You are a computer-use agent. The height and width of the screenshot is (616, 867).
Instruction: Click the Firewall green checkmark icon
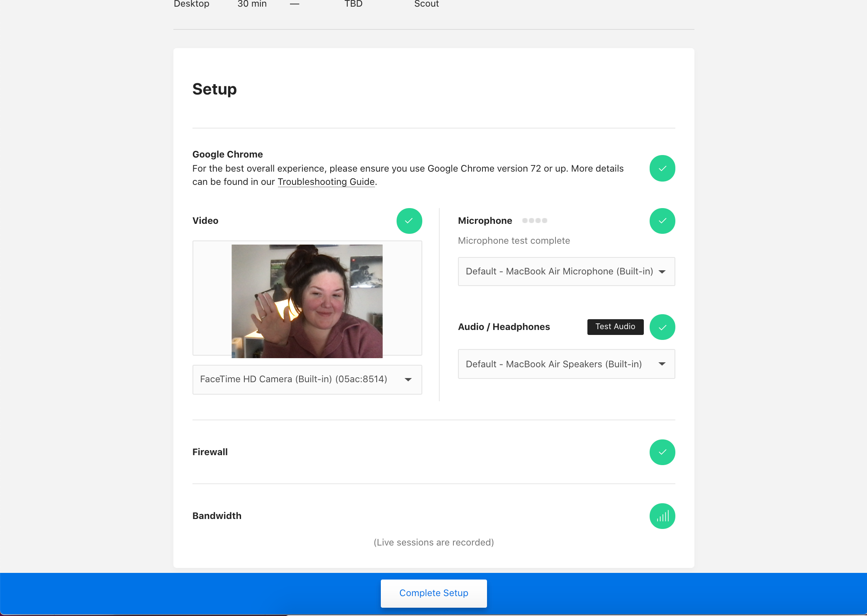662,452
